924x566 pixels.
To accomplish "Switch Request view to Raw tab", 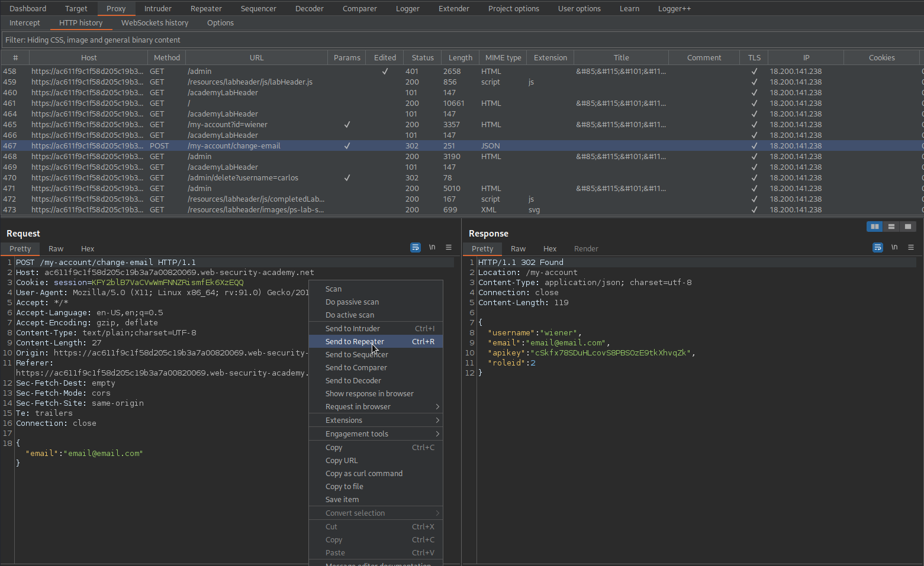I will click(x=56, y=248).
